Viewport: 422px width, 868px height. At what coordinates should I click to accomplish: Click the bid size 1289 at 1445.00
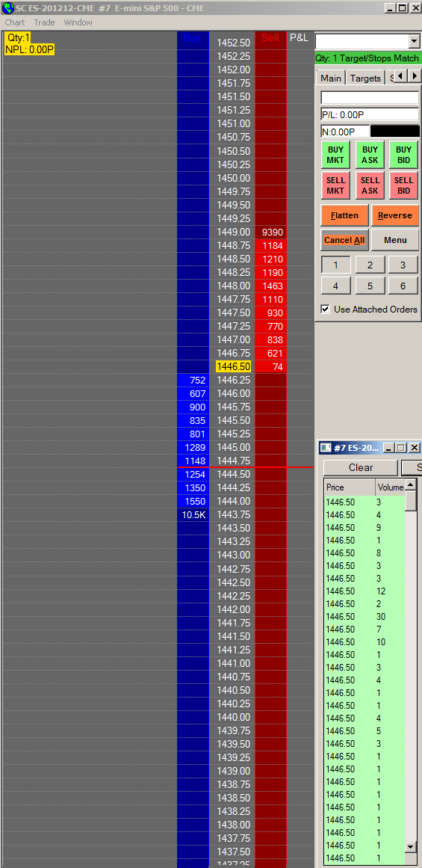(193, 447)
